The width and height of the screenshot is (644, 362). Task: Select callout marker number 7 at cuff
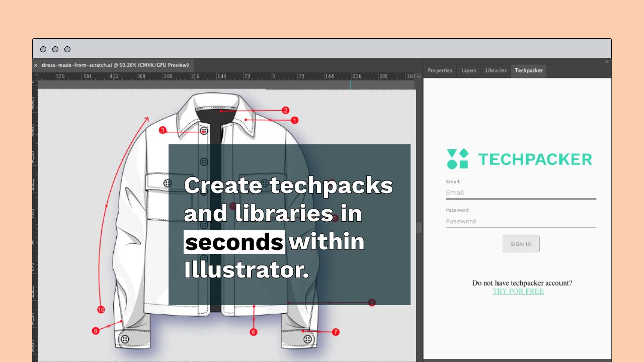(x=336, y=332)
